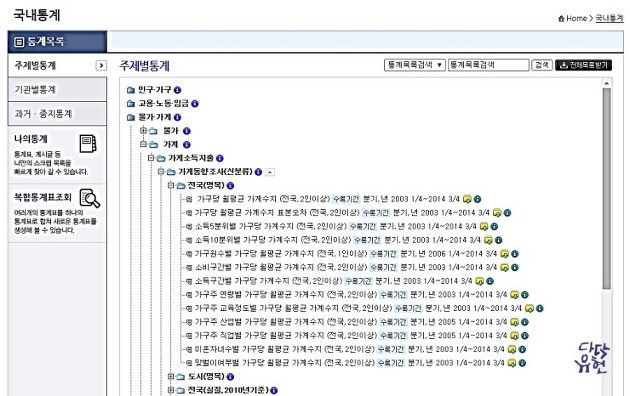Click 전체목록받기 download button

pos(583,65)
